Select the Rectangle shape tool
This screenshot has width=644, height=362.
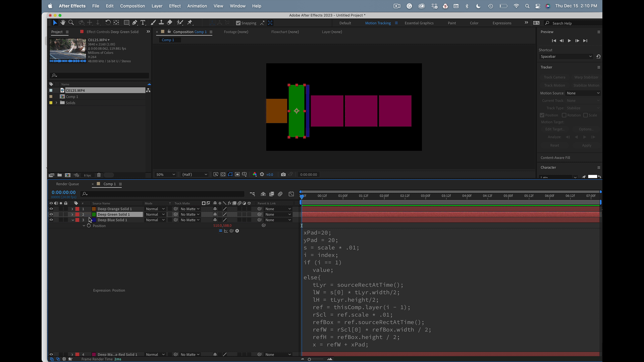pos(126,22)
